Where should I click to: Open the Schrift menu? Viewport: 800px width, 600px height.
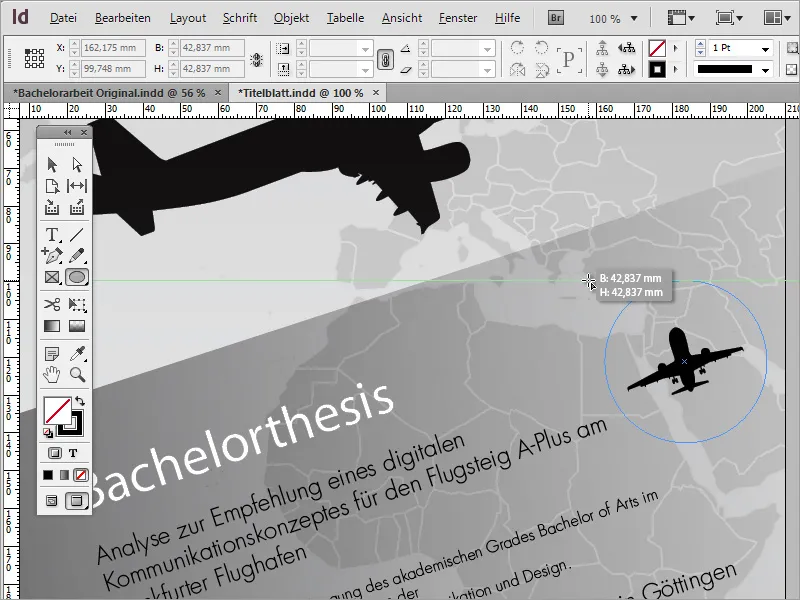pos(240,18)
